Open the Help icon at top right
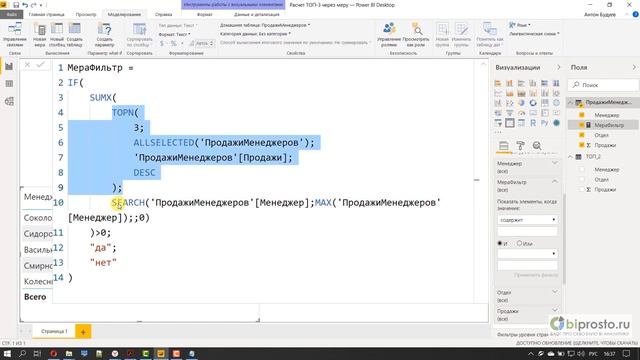 coord(635,14)
